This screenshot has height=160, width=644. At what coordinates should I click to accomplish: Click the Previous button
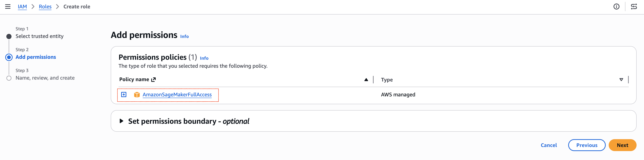[x=587, y=145]
